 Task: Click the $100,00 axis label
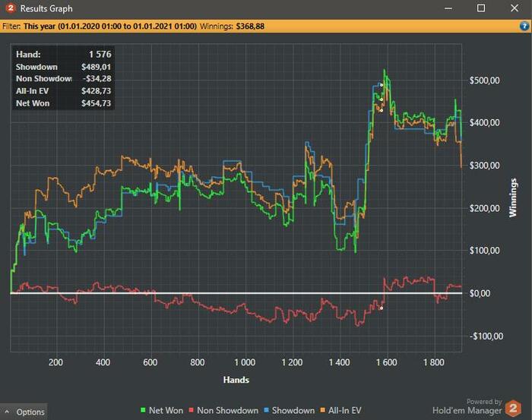[x=485, y=251]
